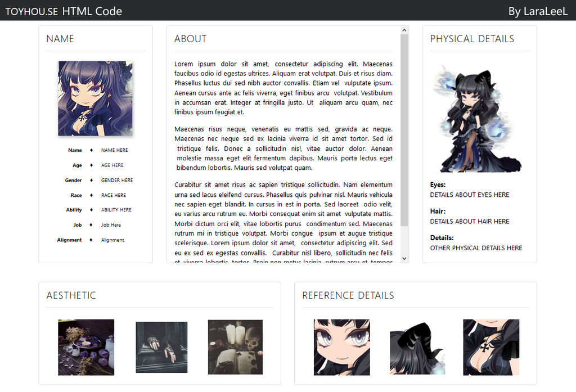Viewport: 576px width, 392px height.
Task: Select the RACE HERE value
Action: pos(114,196)
